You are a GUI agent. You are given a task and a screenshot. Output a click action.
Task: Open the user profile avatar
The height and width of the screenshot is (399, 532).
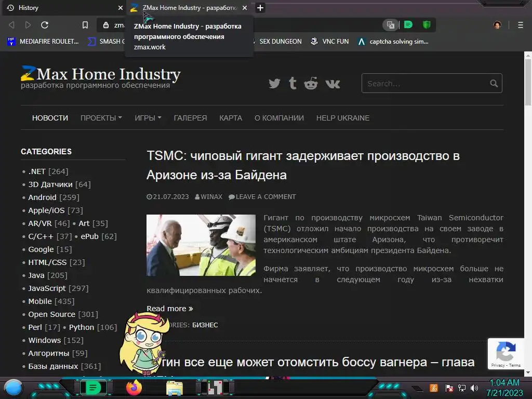click(497, 25)
